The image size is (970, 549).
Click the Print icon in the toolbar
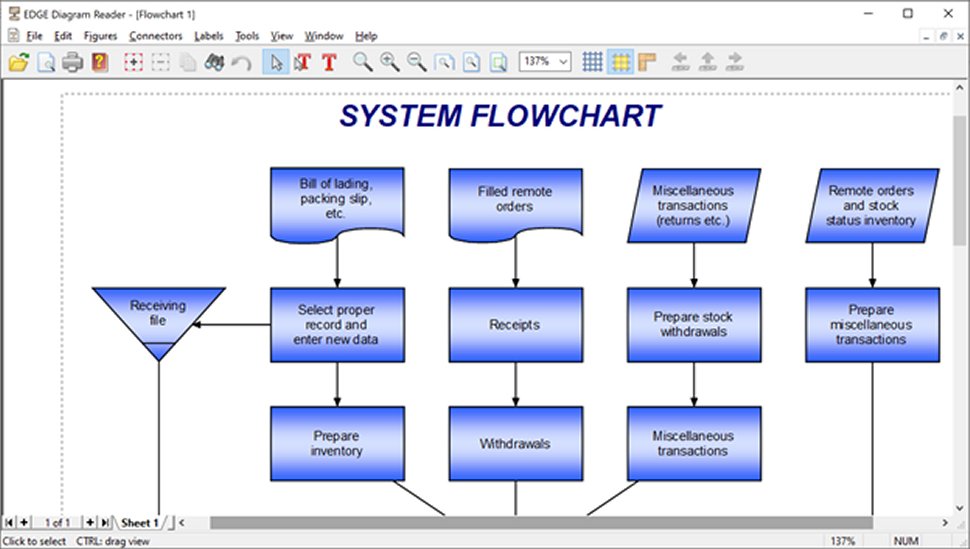tap(72, 62)
